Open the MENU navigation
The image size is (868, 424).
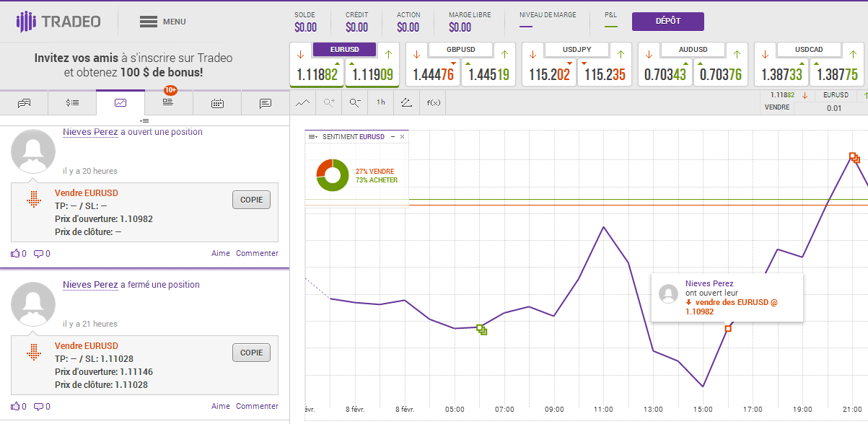(x=162, y=21)
